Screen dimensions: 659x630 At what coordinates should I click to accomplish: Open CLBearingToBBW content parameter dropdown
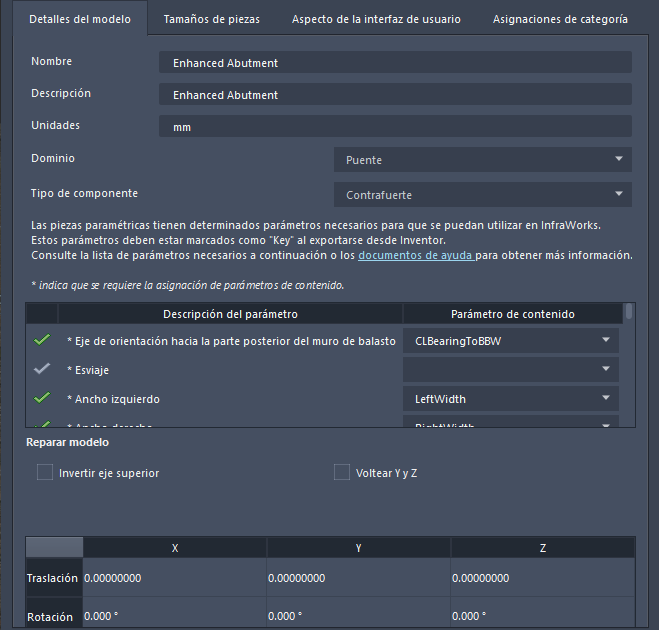pos(511,341)
